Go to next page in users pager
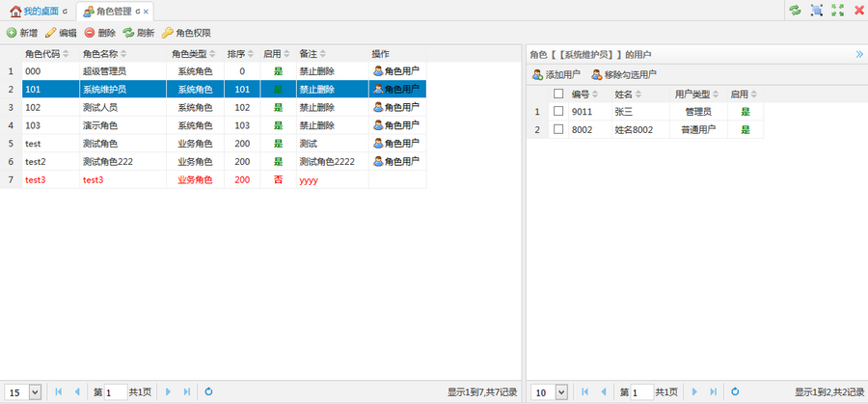868x404 pixels. coord(694,391)
